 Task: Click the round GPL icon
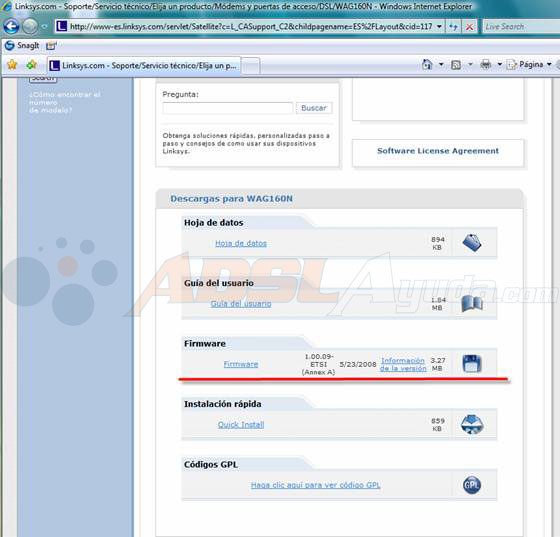(472, 485)
